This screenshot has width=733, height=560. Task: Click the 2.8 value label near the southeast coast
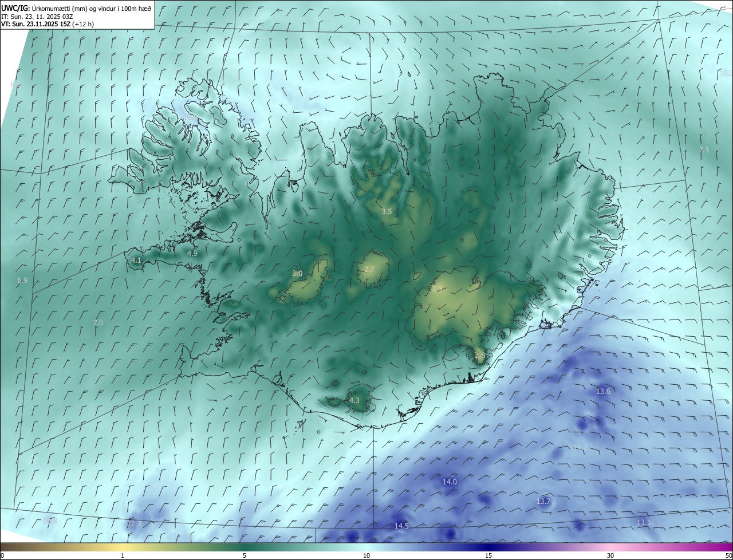pos(480,356)
